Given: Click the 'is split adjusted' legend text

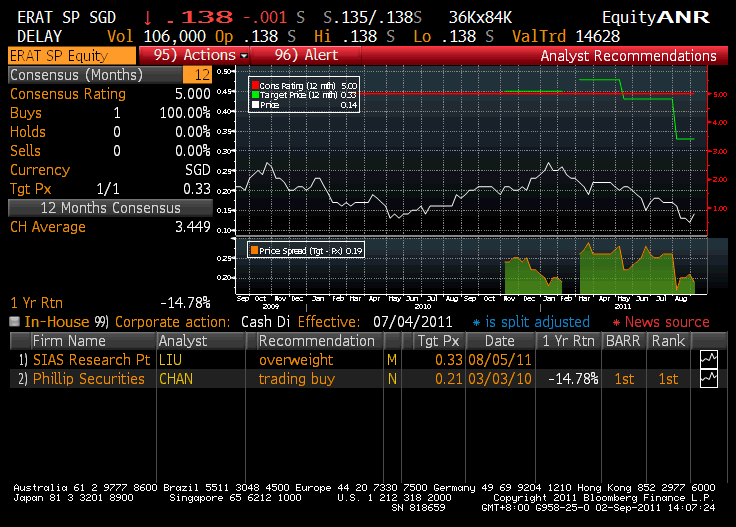Looking at the screenshot, I should [537, 322].
